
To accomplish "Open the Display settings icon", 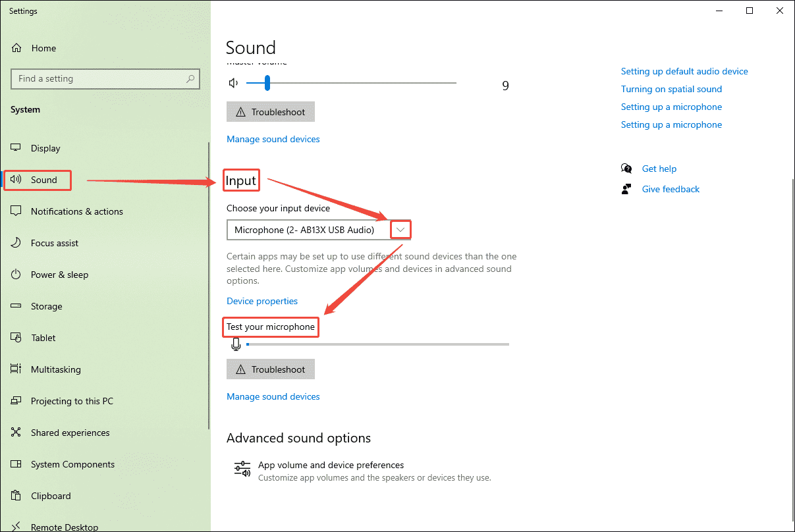I will click(x=16, y=148).
